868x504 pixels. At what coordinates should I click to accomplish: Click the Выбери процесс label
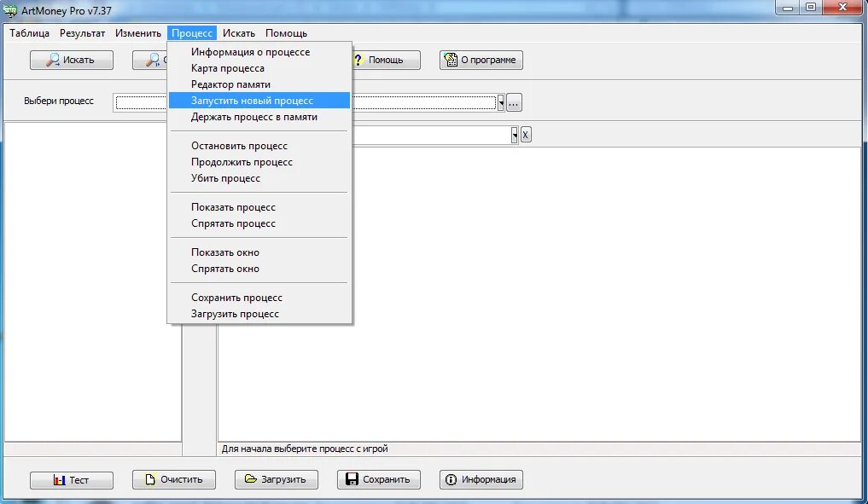pyautogui.click(x=59, y=101)
